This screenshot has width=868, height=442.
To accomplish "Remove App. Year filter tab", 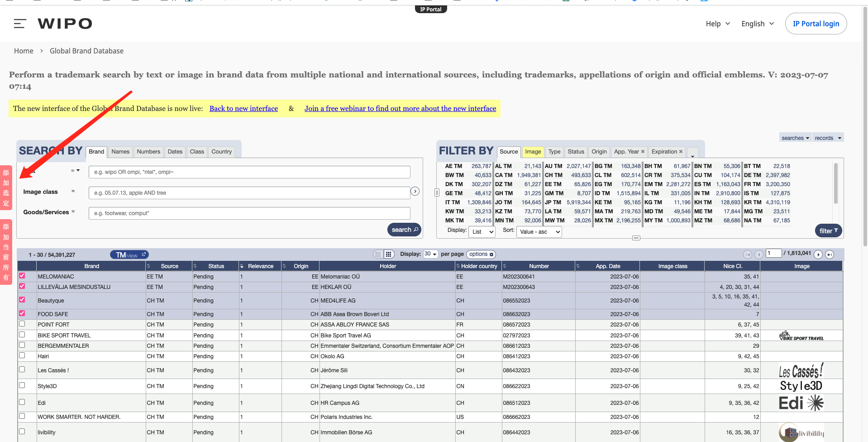I will click(643, 152).
